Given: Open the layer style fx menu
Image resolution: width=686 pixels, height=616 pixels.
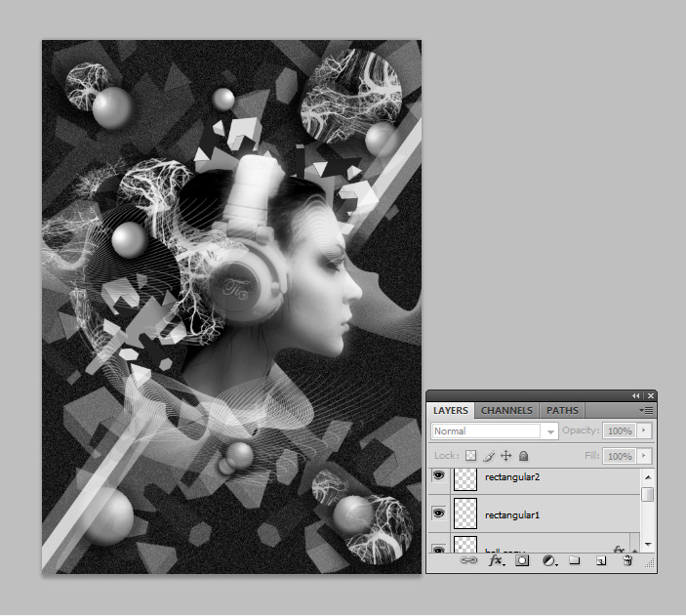Looking at the screenshot, I should coord(495,561).
